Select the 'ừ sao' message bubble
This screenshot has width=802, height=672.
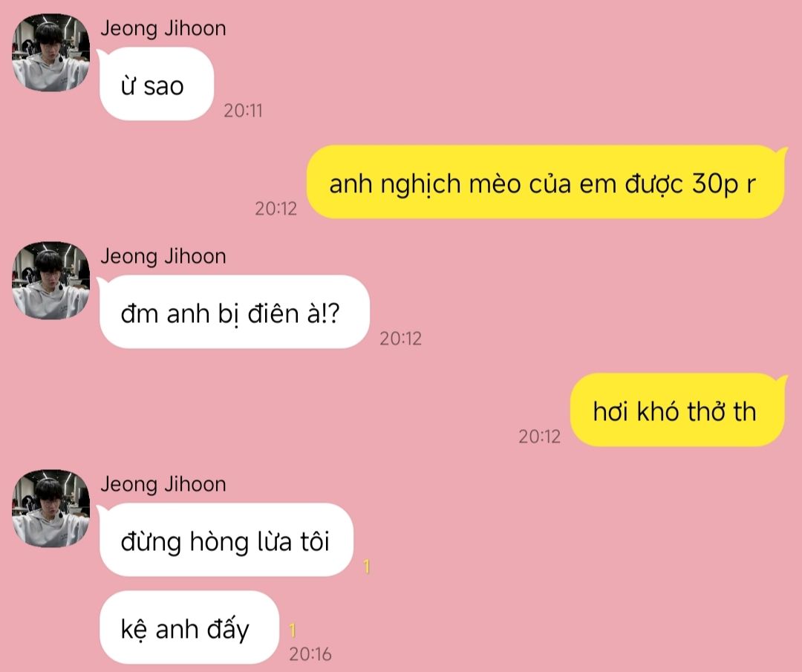156,84
